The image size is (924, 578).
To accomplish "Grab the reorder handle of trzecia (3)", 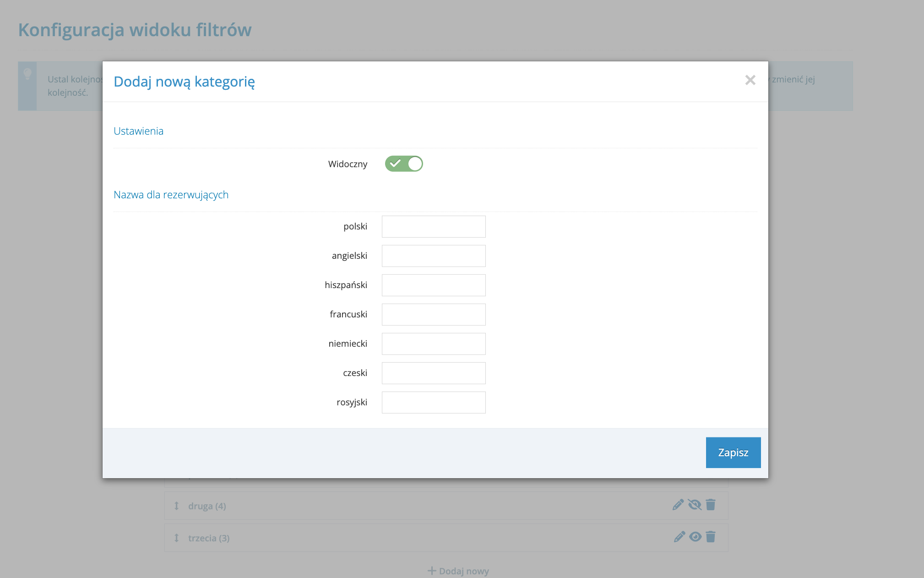I will (176, 538).
